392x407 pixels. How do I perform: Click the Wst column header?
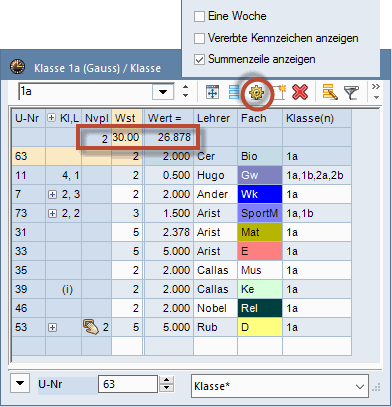tap(127, 118)
